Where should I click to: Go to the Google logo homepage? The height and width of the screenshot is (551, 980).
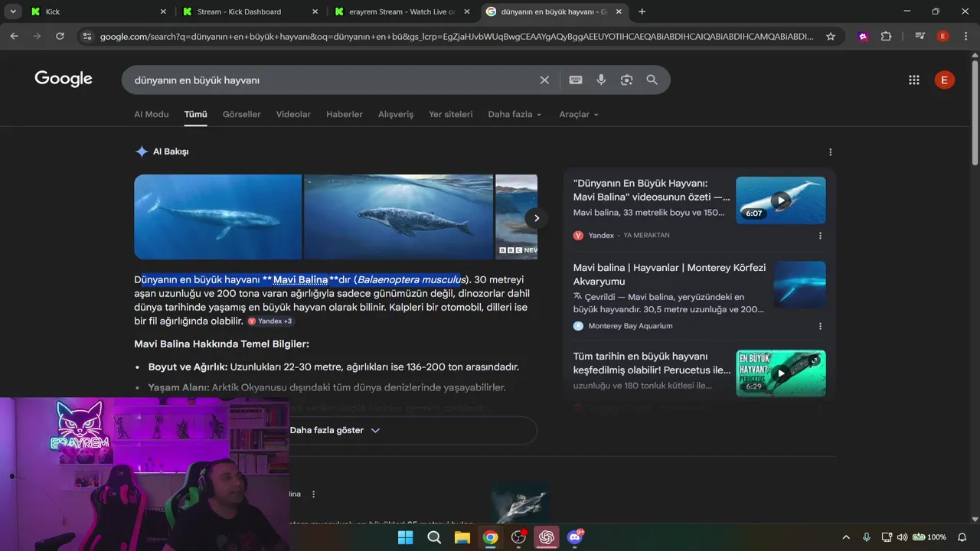[x=64, y=79]
